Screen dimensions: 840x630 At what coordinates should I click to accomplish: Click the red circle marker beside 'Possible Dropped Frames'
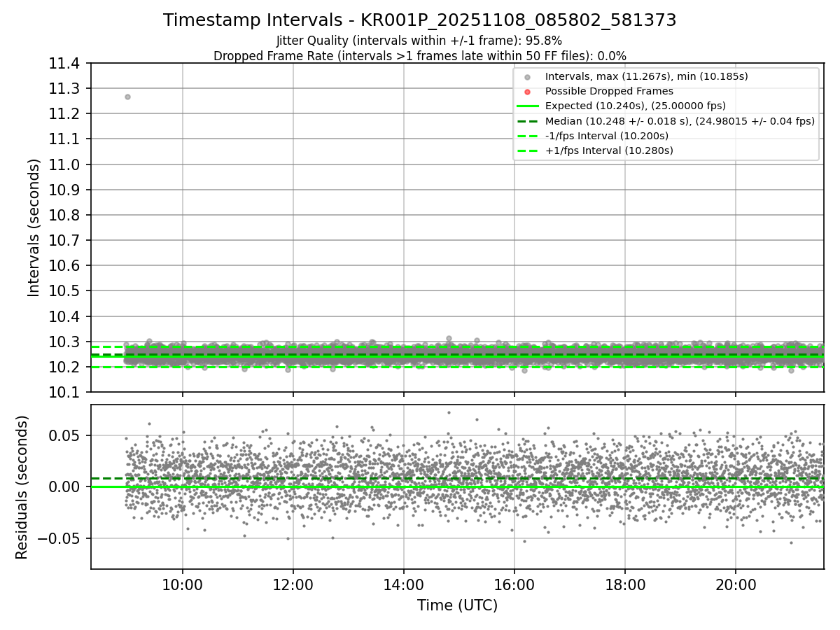527,92
